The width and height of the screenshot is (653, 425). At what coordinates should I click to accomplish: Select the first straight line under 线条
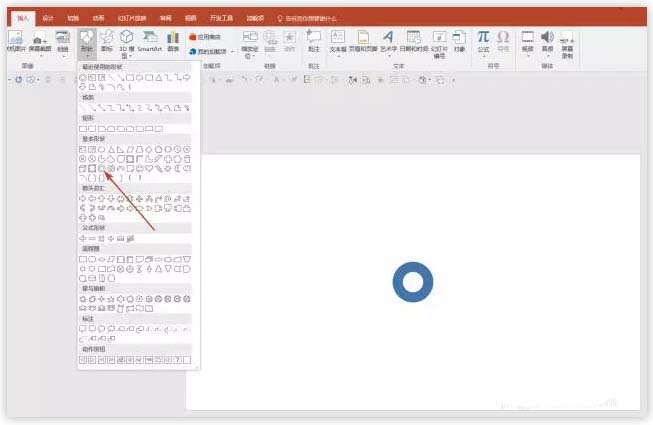tap(82, 108)
